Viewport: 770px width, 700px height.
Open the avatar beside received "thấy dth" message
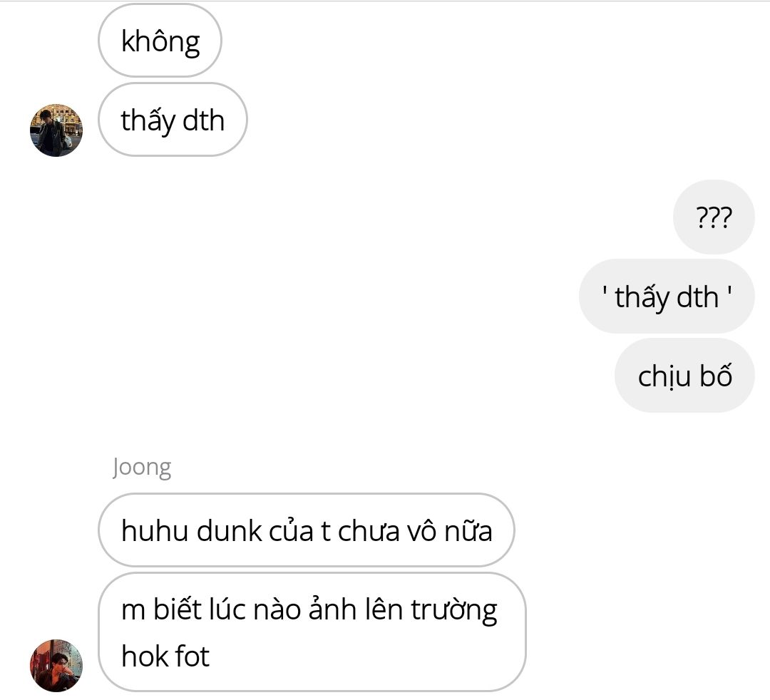[56, 130]
